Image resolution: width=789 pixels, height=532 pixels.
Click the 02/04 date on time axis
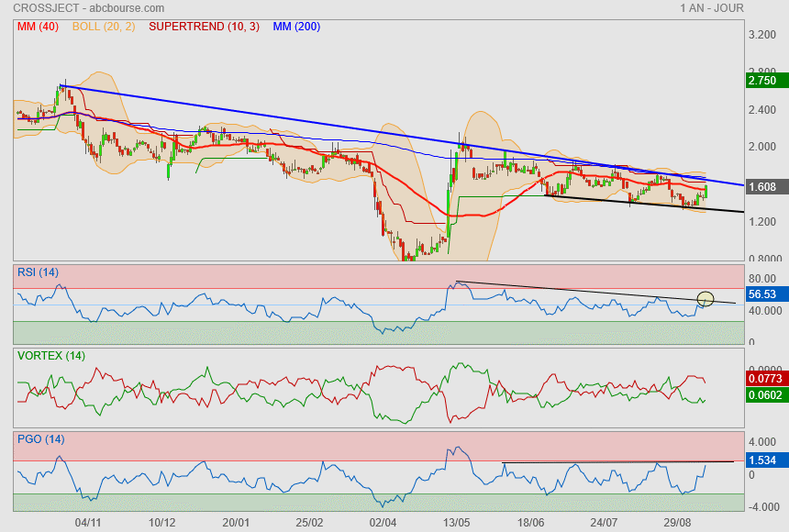click(383, 522)
